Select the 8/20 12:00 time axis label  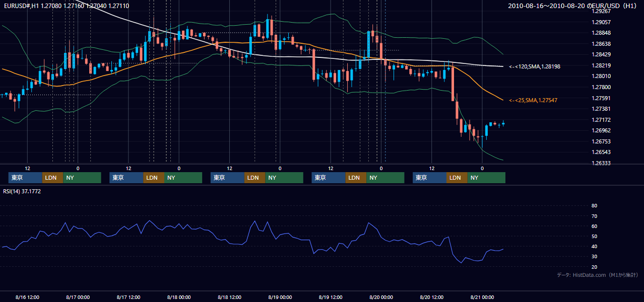431,297
